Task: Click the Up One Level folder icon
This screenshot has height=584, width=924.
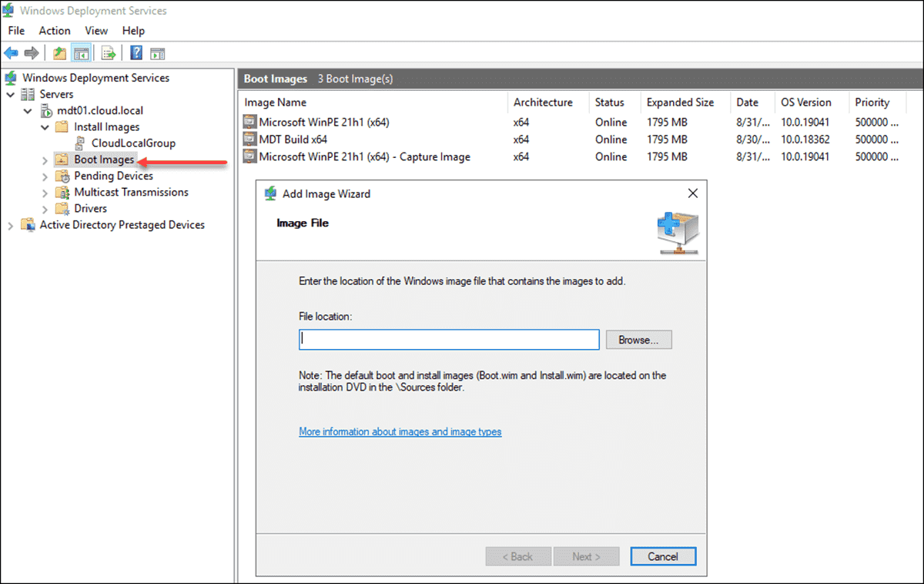Action: (59, 53)
